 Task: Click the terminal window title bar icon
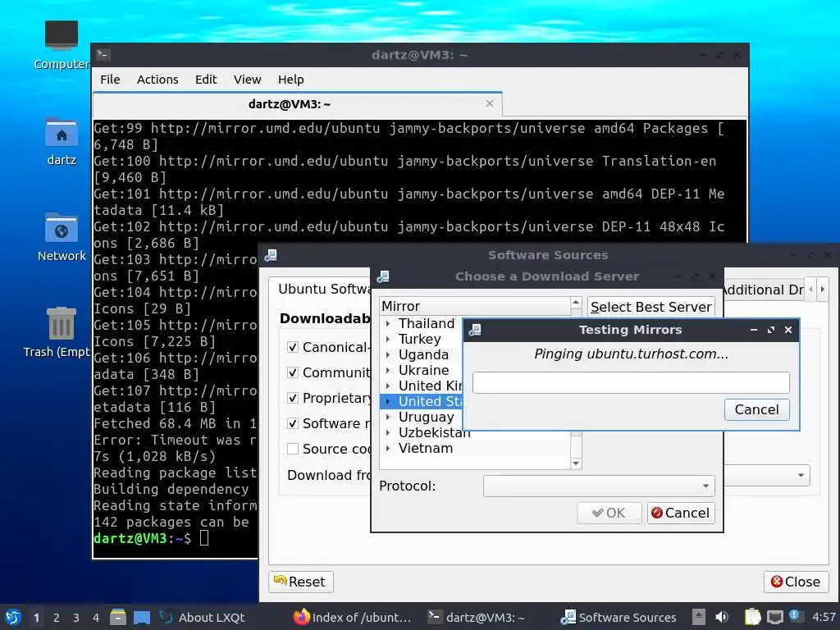[103, 55]
